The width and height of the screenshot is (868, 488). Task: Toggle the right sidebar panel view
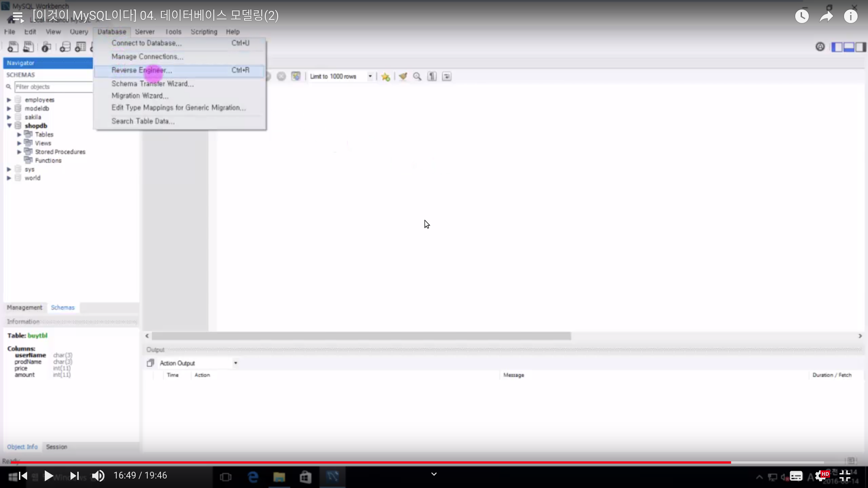860,47
